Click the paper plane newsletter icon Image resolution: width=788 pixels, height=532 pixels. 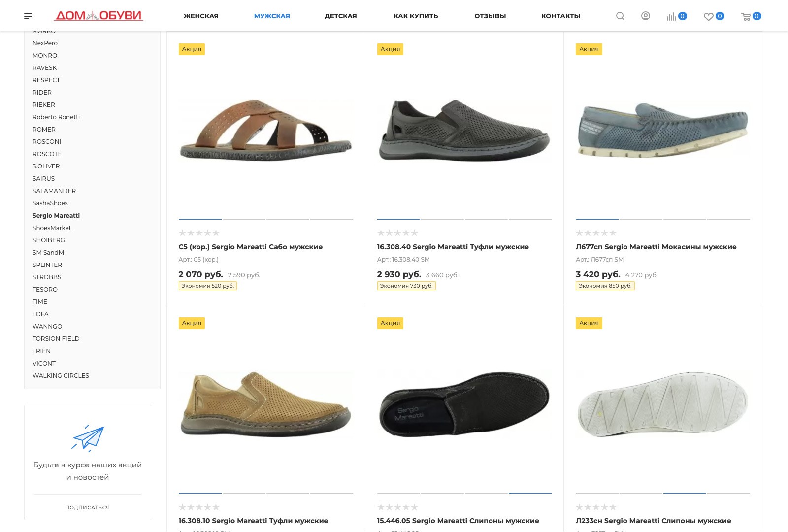point(88,438)
